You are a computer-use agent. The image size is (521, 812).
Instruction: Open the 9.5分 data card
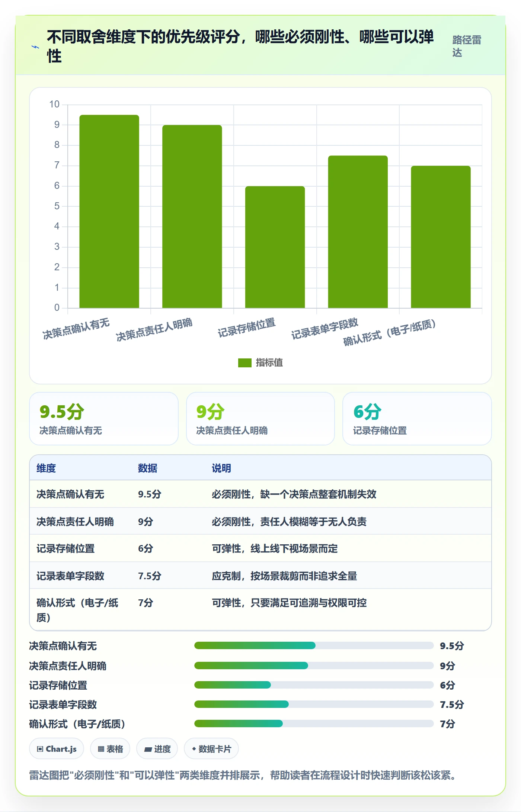(x=104, y=419)
